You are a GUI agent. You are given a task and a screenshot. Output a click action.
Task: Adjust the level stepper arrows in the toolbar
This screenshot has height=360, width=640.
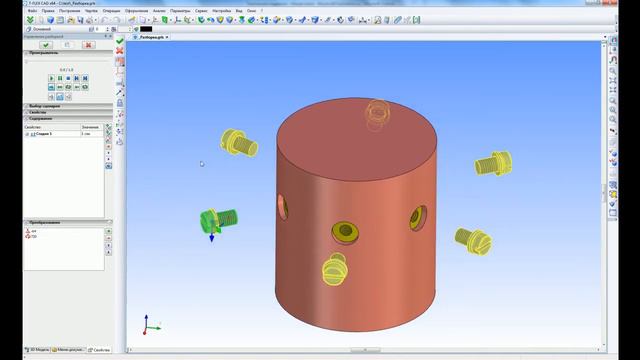click(x=107, y=29)
